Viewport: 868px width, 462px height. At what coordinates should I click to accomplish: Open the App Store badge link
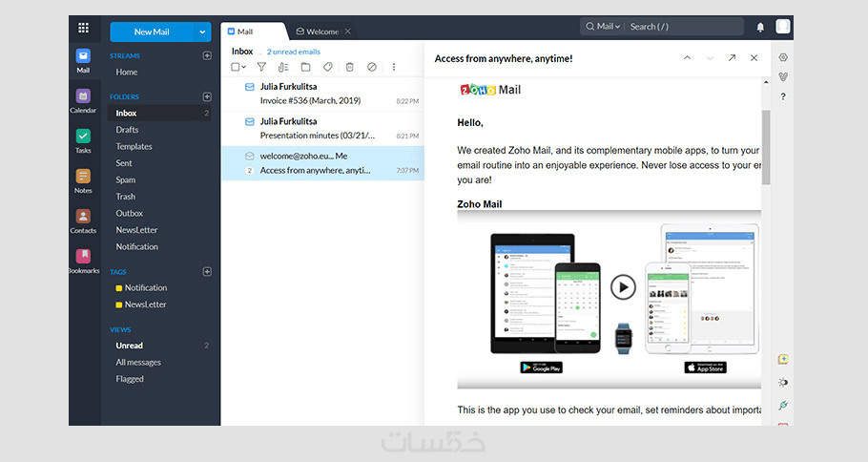(x=705, y=367)
